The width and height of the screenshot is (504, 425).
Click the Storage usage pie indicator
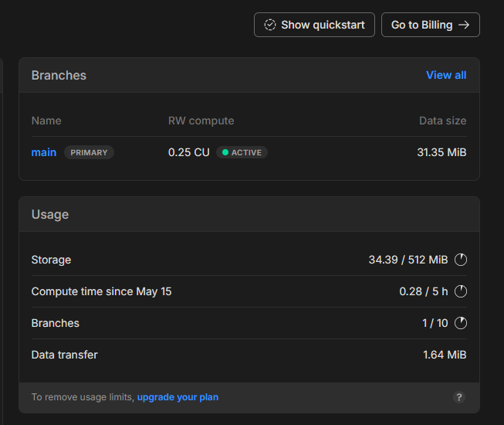pos(461,260)
